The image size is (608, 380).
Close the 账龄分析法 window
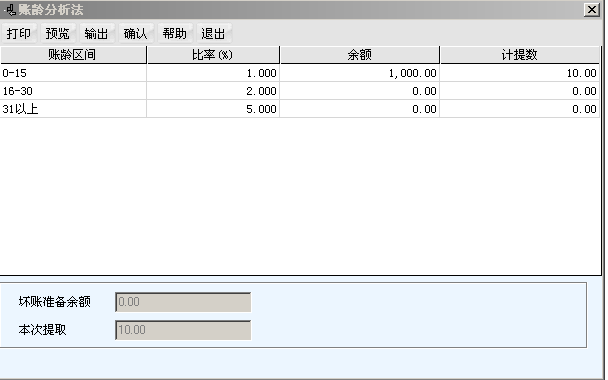click(592, 10)
